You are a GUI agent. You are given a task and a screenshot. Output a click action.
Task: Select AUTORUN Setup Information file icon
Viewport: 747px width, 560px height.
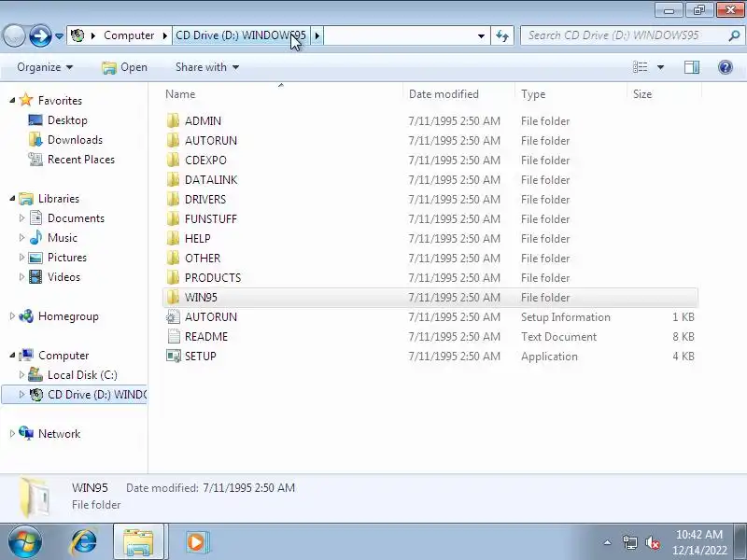173,316
